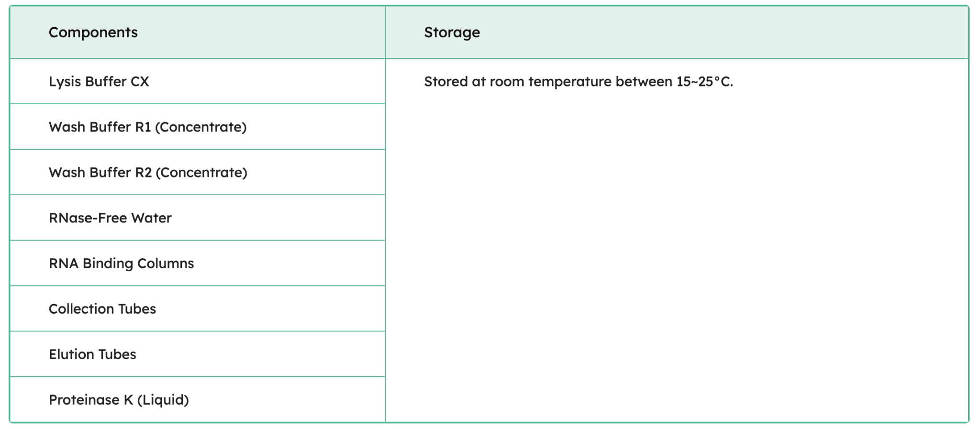This screenshot has width=980, height=429.
Task: Click "CX" in Lysis Buffer CX
Action: [140, 82]
